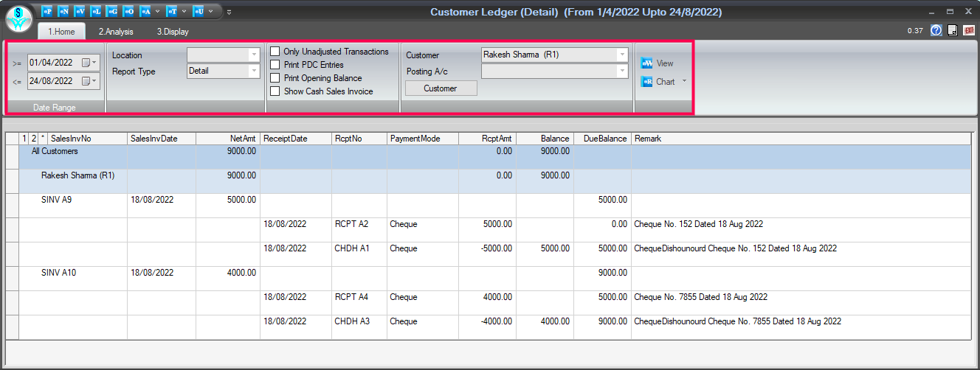Click the P quick access icon
Screen dimensions: 980x370
click(x=47, y=12)
